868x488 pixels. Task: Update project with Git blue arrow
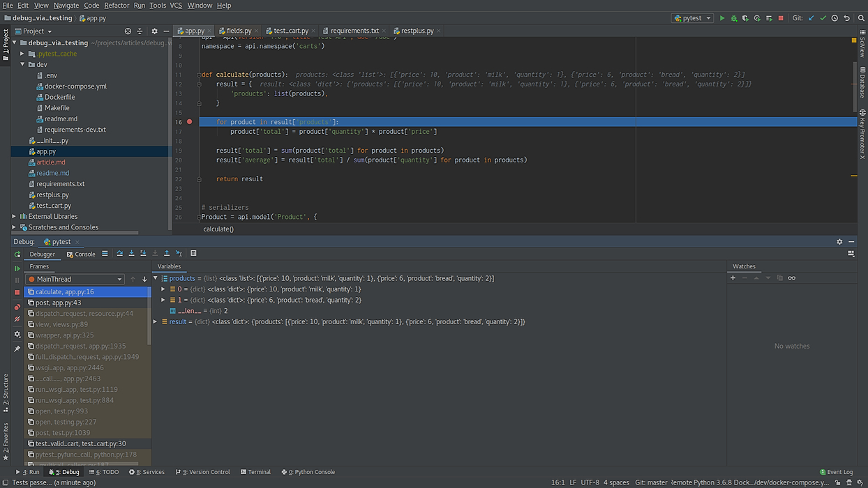point(811,18)
